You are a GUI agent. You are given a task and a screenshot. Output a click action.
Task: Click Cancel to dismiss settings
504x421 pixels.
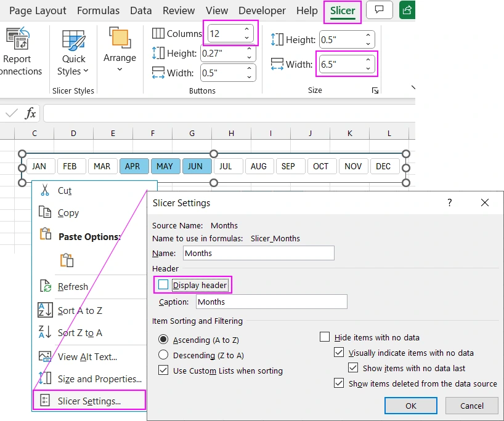[x=471, y=406]
